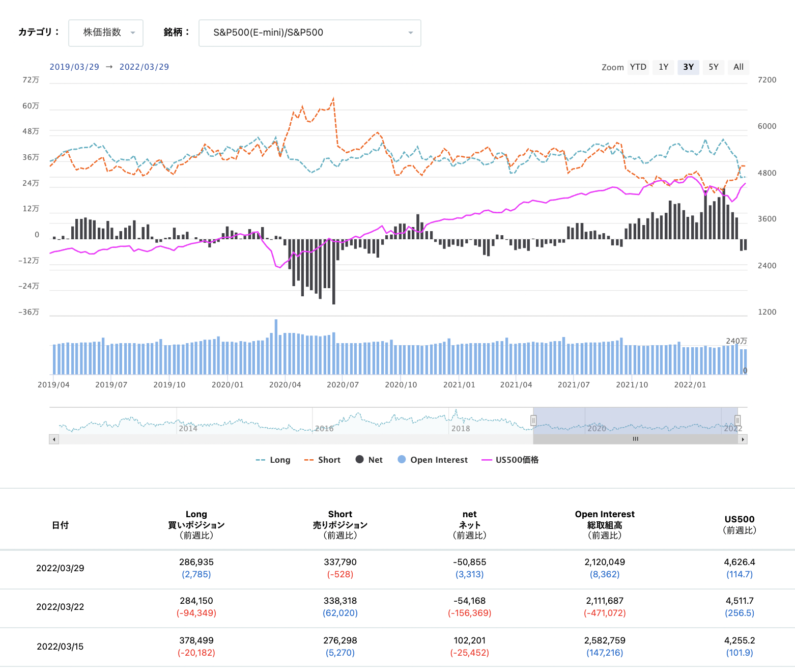Select the 5Y zoom range
This screenshot has height=672, width=795.
coord(714,67)
